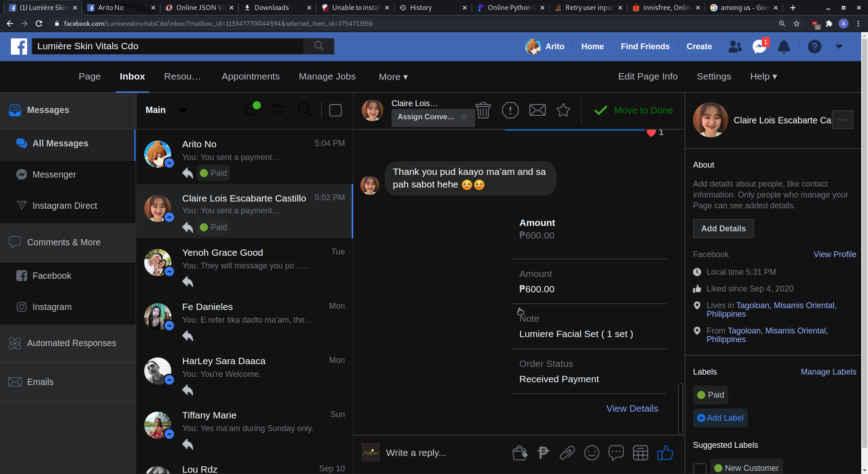This screenshot has height=474, width=868.
Task: Click Add Details button
Action: [x=723, y=229]
